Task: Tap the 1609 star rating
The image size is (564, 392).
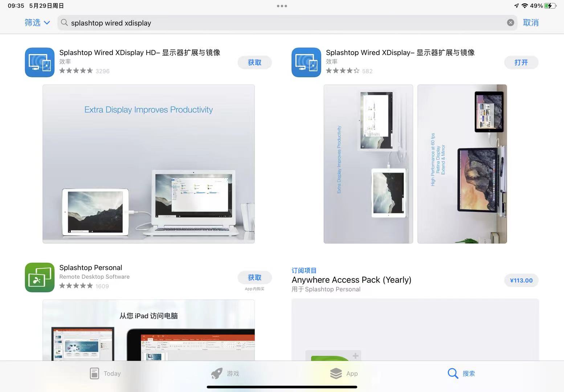Action: pyautogui.click(x=84, y=286)
